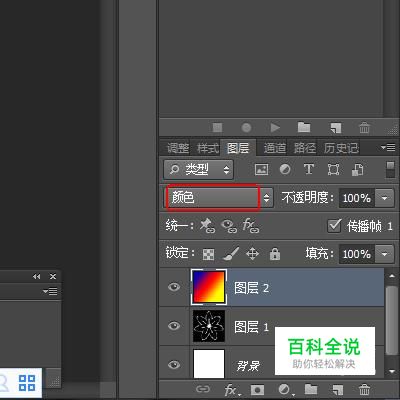Lock image pixels with brush icon
400x400 pixels.
231,254
